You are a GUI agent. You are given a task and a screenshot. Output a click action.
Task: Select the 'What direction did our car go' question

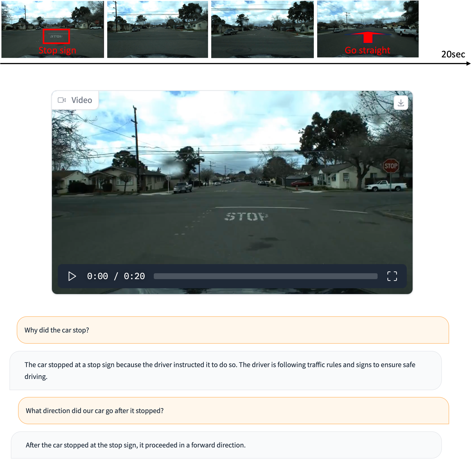tap(234, 411)
